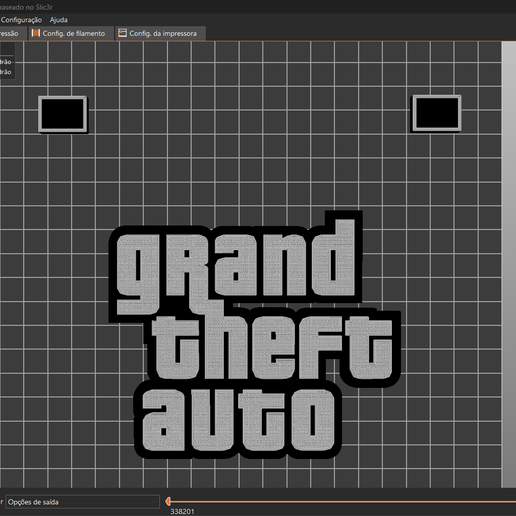
Task: Click the printer settings tab icon
Action: [123, 33]
